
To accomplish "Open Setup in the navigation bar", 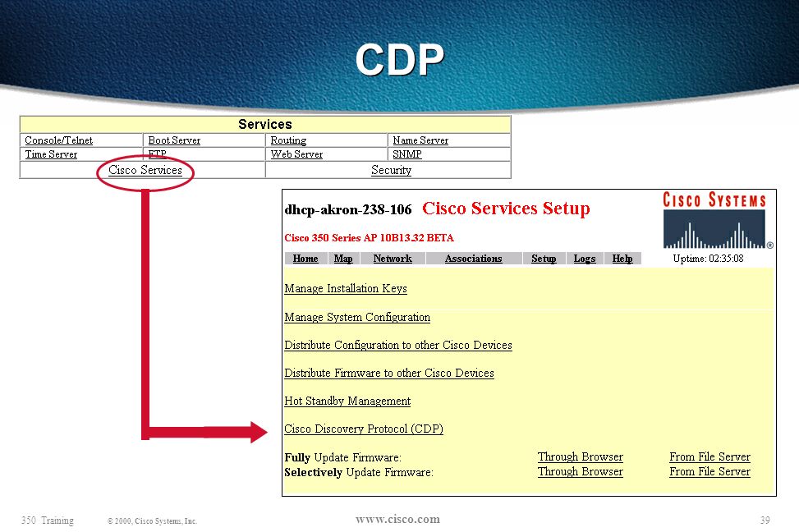I will click(544, 259).
